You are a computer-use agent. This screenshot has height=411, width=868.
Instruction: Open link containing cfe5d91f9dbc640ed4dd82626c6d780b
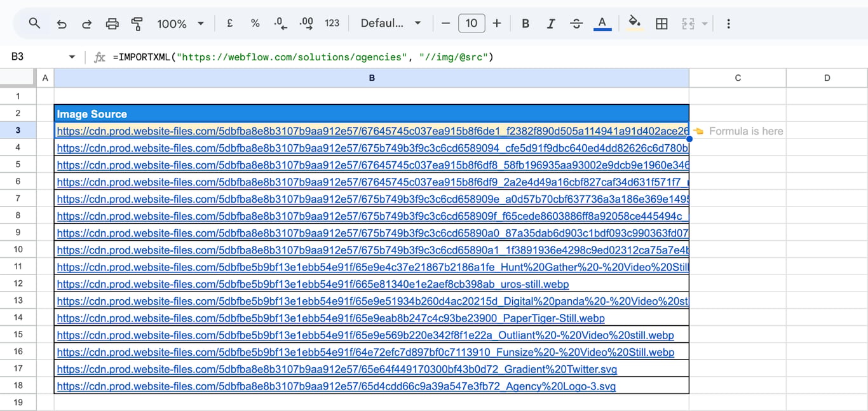click(x=372, y=148)
